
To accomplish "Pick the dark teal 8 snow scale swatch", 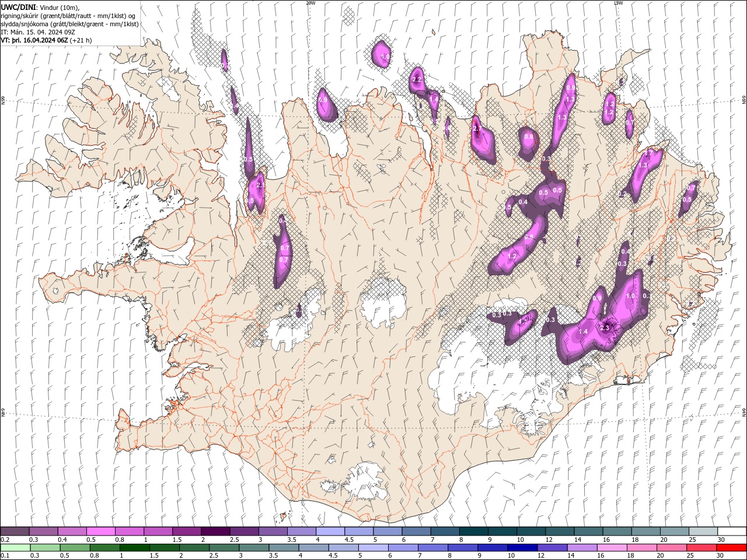I will click(x=474, y=531).
